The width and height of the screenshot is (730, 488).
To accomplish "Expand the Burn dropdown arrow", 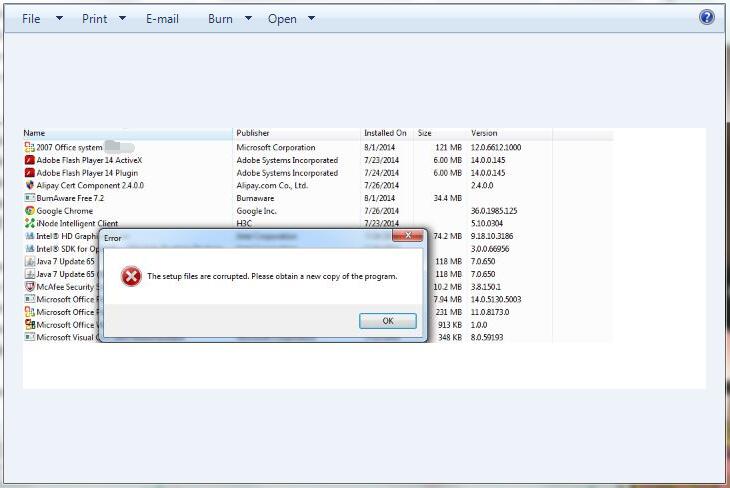I will (x=249, y=19).
